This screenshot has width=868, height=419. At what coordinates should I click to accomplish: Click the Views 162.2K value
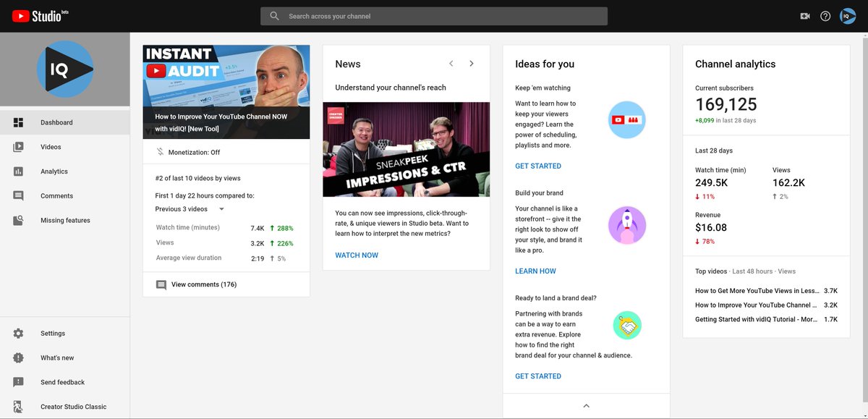point(788,183)
